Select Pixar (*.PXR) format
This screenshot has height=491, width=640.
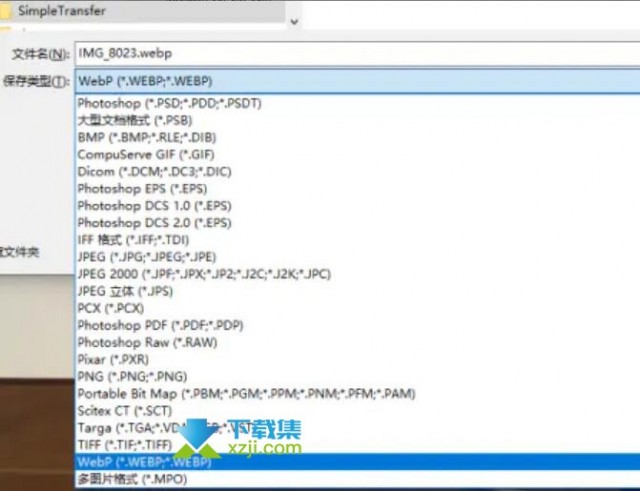(358, 360)
